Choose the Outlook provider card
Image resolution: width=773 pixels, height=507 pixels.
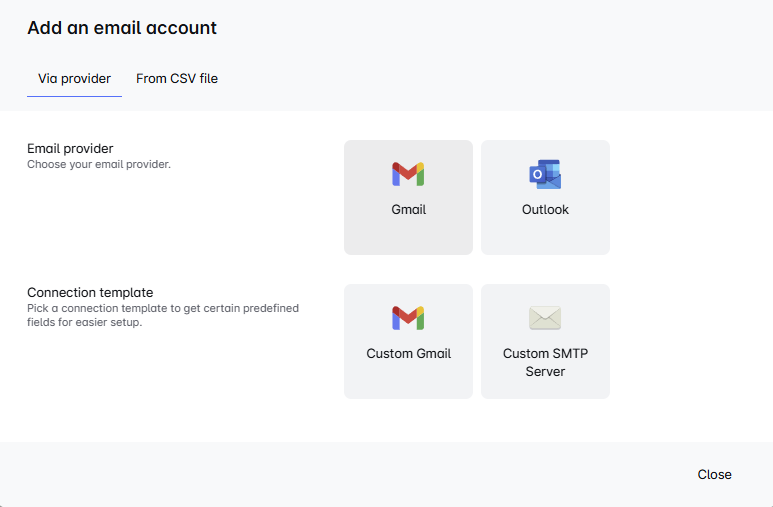(x=545, y=197)
